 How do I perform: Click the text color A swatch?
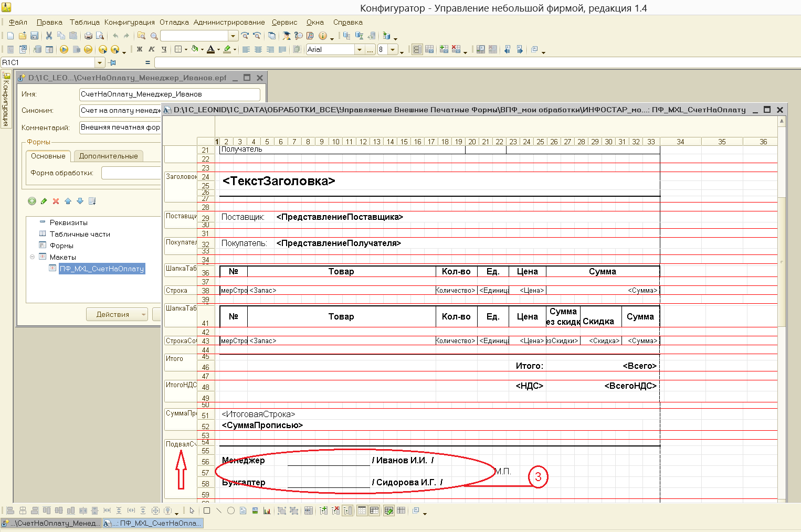pyautogui.click(x=211, y=49)
